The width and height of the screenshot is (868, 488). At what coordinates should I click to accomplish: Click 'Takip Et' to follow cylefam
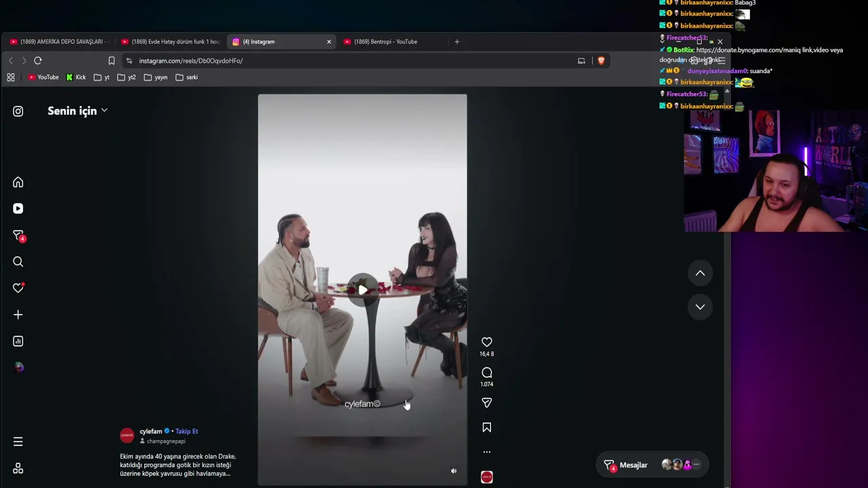186,431
